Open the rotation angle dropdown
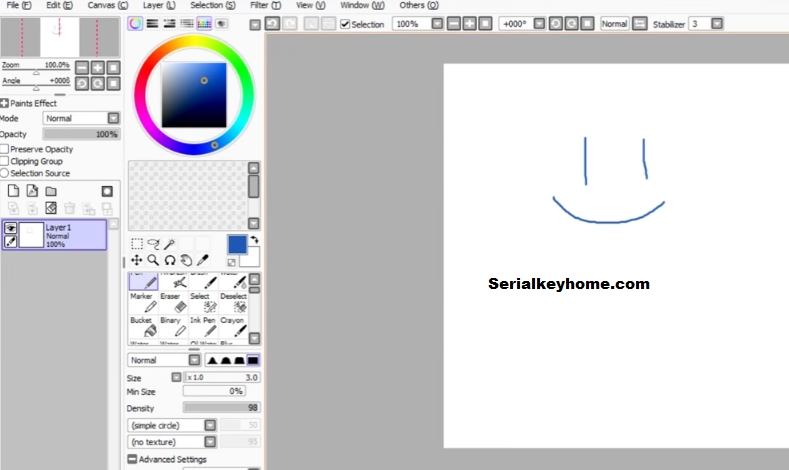Screen dimensions: 789x470 (539, 24)
